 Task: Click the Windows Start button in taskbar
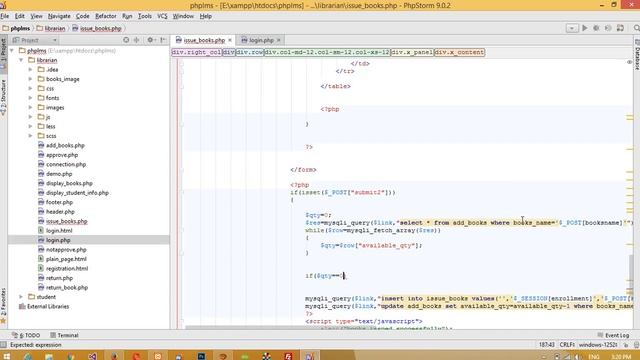7,356
